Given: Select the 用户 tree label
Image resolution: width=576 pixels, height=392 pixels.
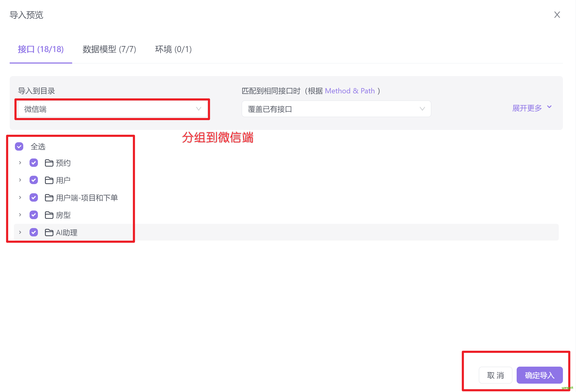Looking at the screenshot, I should [63, 180].
